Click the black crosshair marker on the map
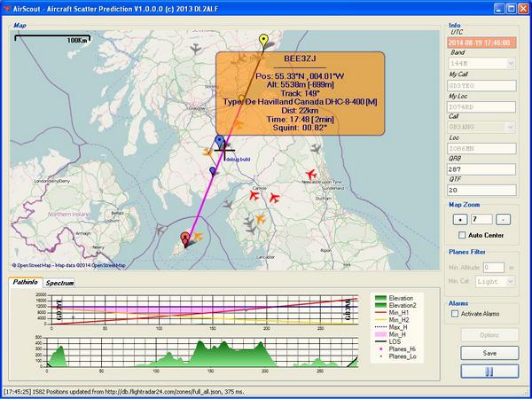 [224, 151]
